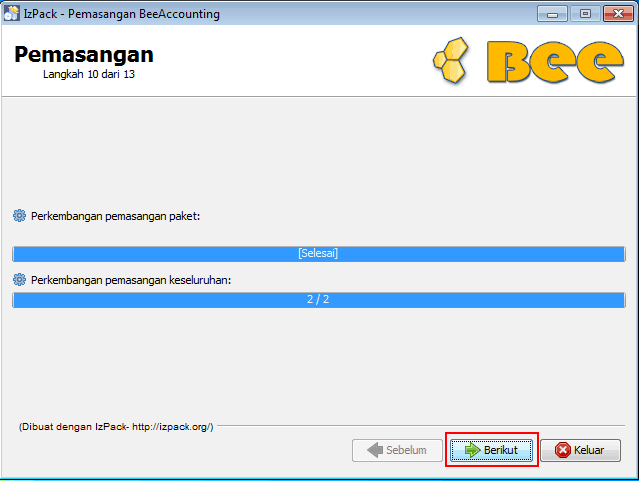The image size is (639, 481).
Task: Click the Bee honeycomb logo icon
Action: click(451, 60)
